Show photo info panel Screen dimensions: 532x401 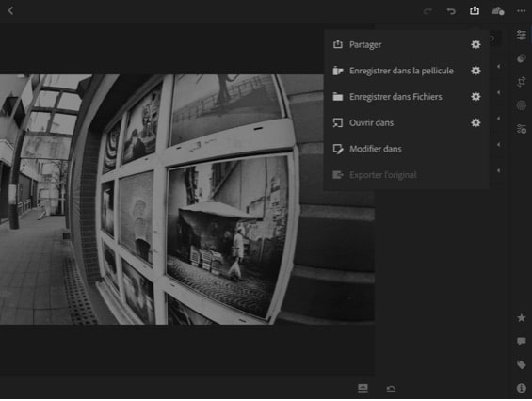coord(522,388)
